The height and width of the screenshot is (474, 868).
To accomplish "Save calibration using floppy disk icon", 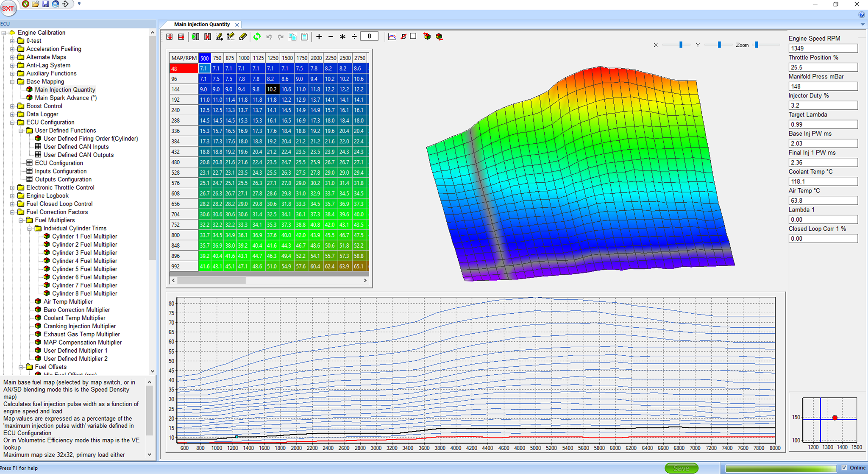I will (45, 4).
